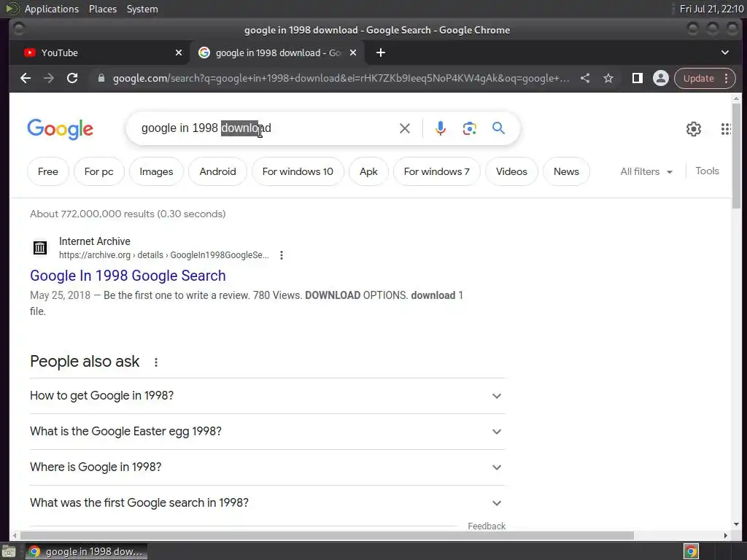Screen dimensions: 747x560
Task: Go back to the previous page
Action: [26, 78]
